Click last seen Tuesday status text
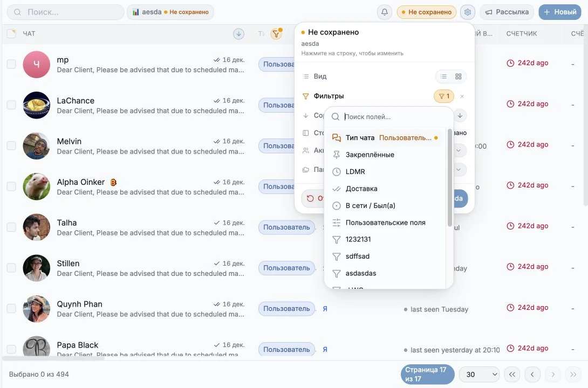 439,309
